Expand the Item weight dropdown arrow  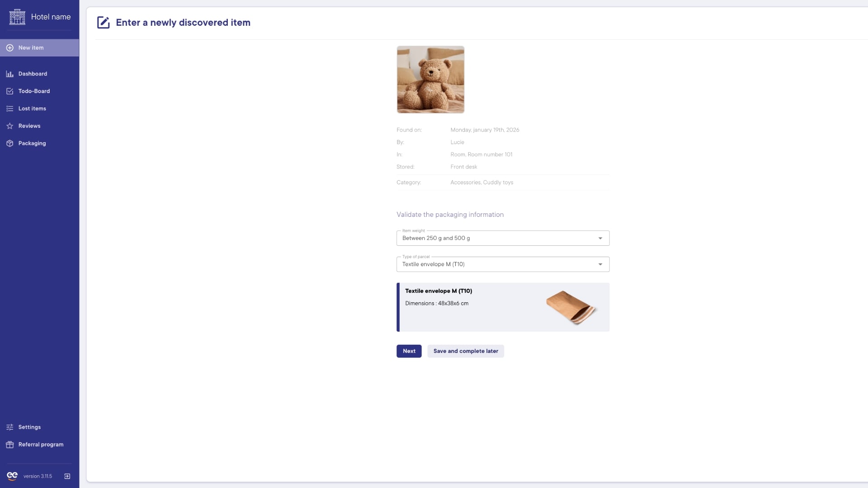click(600, 239)
